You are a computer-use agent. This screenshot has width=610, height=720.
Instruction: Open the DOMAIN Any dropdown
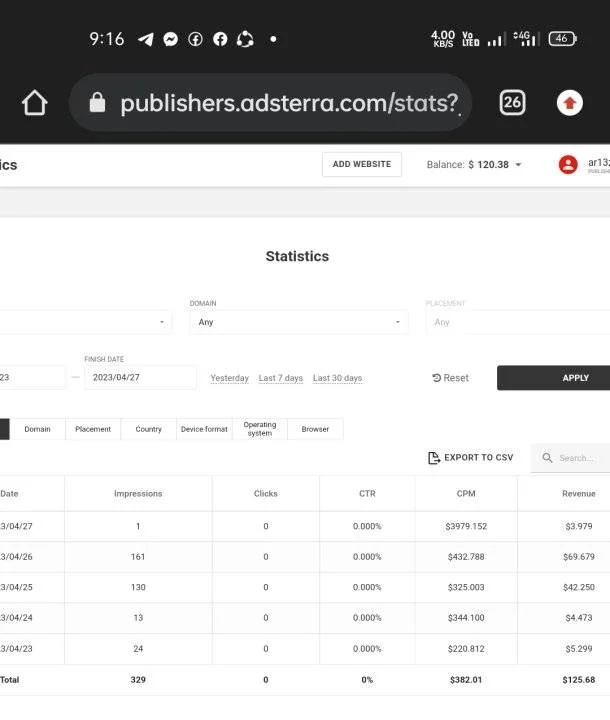coord(299,322)
